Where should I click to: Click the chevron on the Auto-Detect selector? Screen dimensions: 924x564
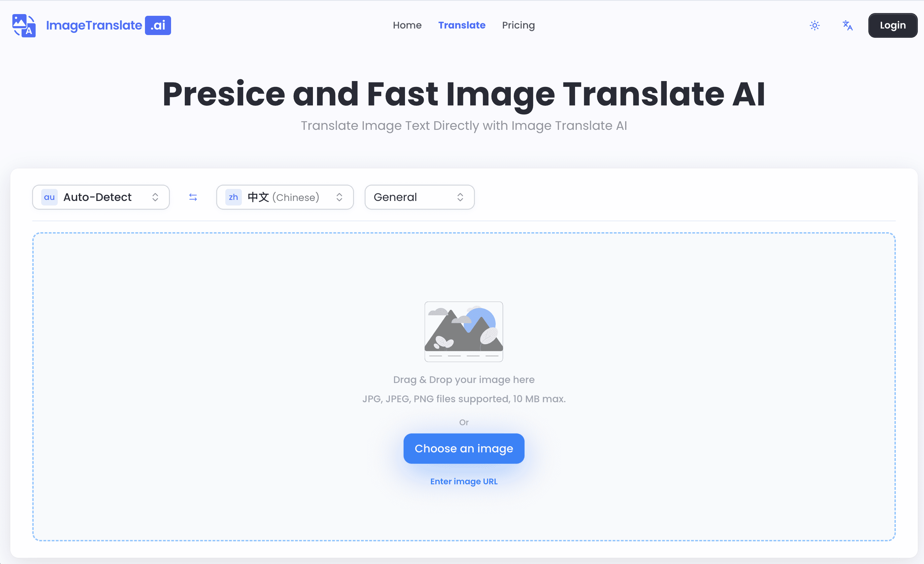[155, 197]
